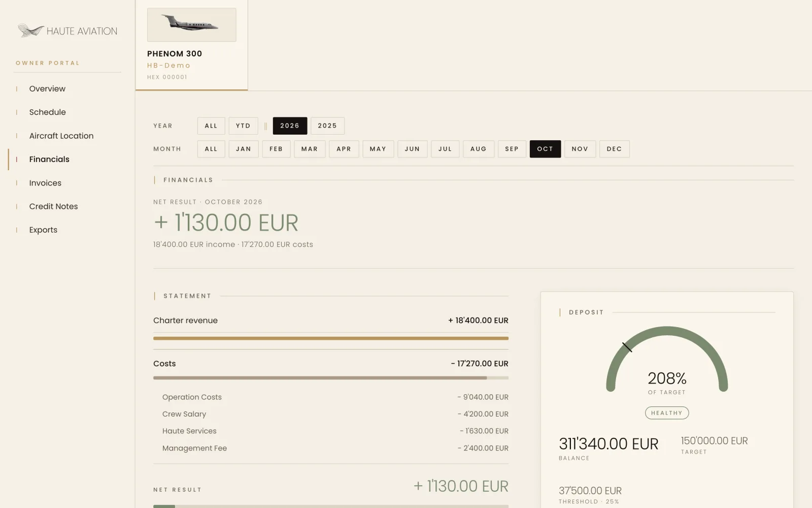Image resolution: width=812 pixels, height=508 pixels.
Task: Set year filter to ALL
Action: point(211,126)
